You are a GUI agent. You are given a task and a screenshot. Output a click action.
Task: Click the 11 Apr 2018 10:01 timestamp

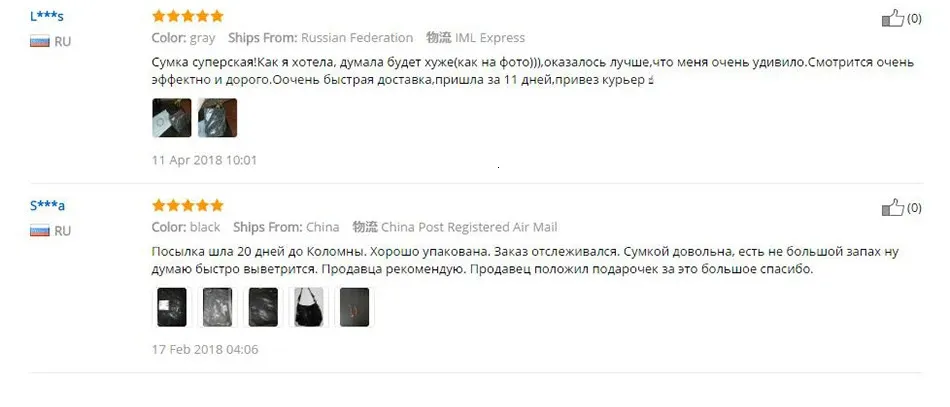pyautogui.click(x=204, y=160)
